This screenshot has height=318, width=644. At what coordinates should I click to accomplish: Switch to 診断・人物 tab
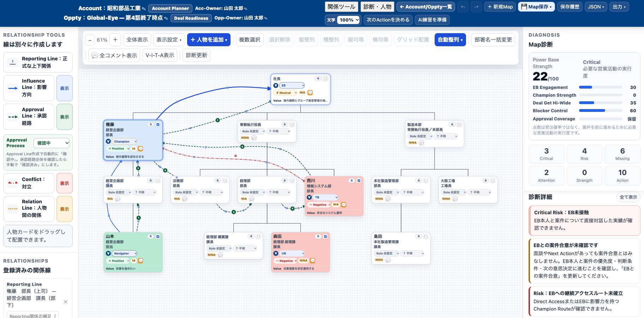click(377, 7)
